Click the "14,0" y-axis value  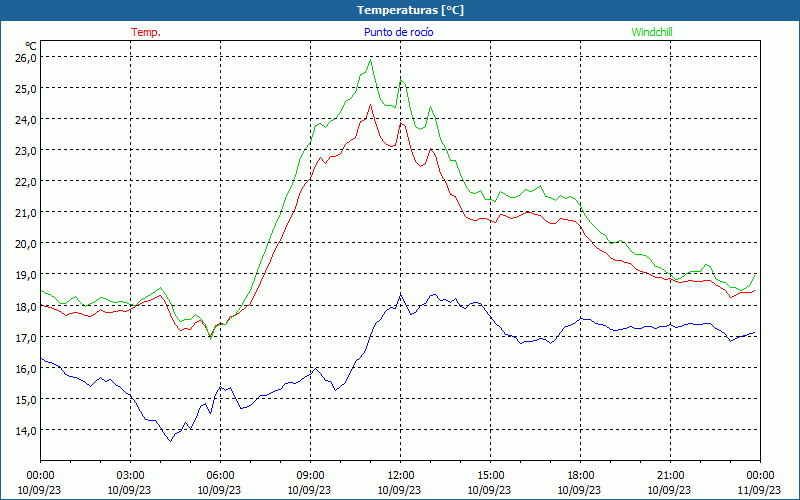(x=26, y=431)
